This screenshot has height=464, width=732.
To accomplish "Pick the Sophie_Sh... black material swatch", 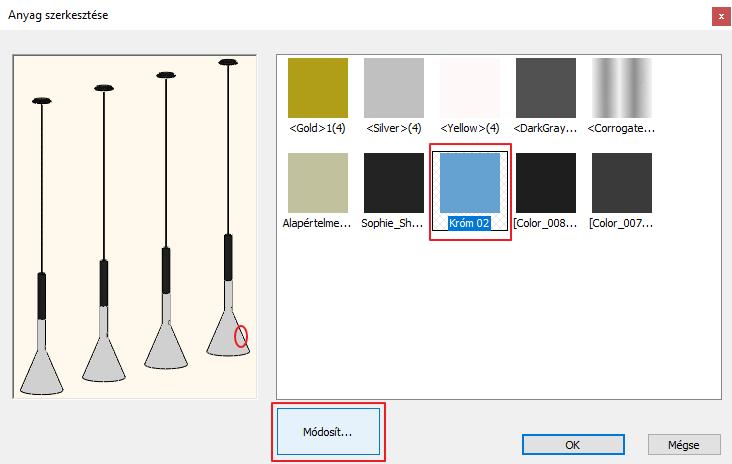I will pyautogui.click(x=394, y=183).
